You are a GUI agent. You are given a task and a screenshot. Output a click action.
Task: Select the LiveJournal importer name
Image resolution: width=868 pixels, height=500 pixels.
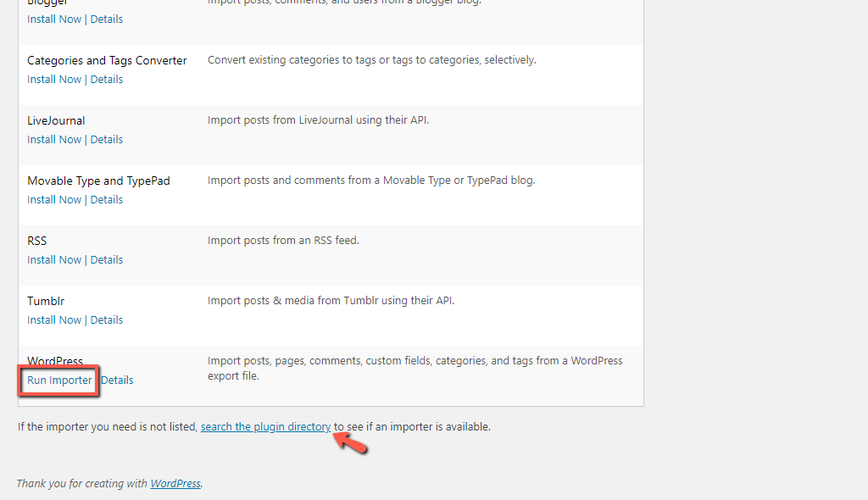[56, 120]
